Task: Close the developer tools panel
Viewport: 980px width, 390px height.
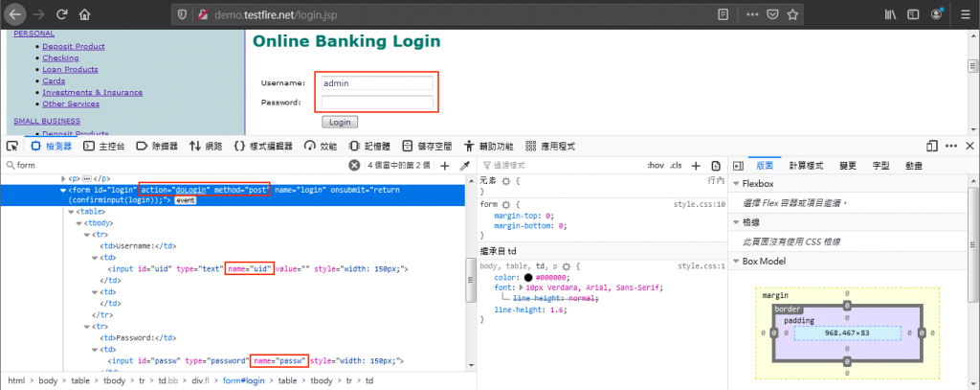Action: 970,146
